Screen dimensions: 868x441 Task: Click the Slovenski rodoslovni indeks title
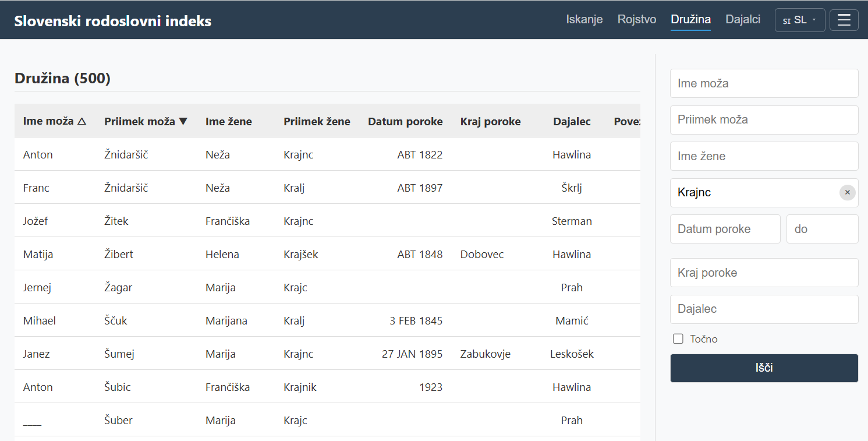pyautogui.click(x=113, y=21)
